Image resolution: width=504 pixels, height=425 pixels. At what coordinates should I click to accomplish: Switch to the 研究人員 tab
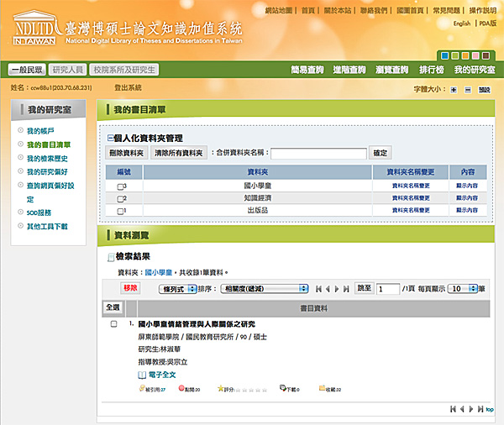click(x=66, y=70)
